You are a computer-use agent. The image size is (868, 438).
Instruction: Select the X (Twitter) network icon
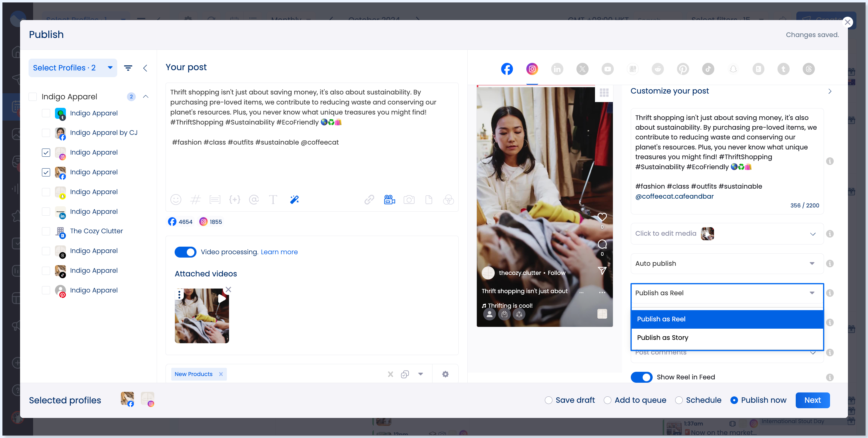pyautogui.click(x=582, y=69)
